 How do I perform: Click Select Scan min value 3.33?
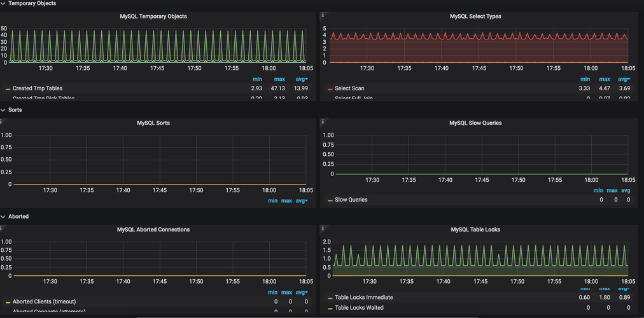(x=585, y=88)
